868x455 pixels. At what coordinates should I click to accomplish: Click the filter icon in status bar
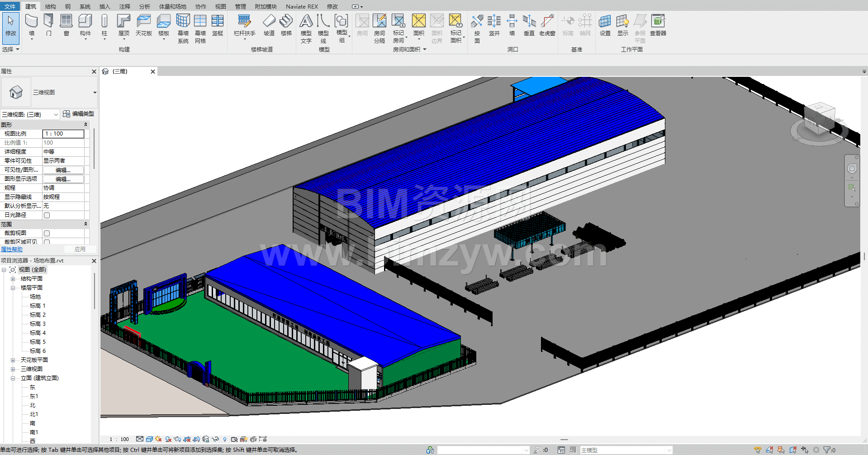826,450
